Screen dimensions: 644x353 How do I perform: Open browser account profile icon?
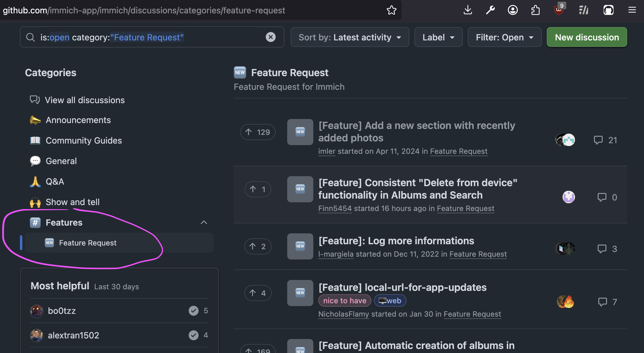click(513, 10)
